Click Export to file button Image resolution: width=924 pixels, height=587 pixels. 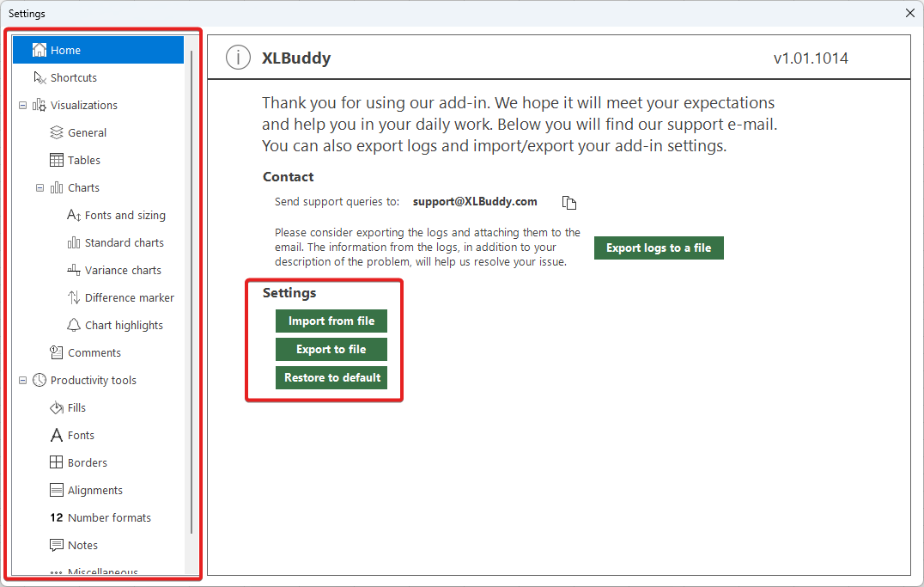tap(331, 349)
